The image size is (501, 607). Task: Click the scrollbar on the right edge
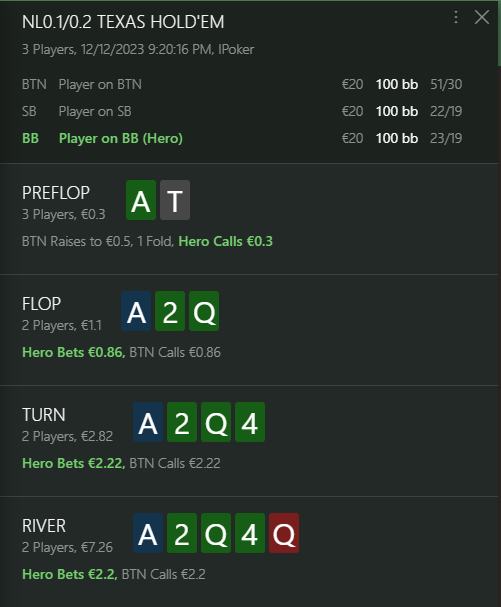pos(499,33)
